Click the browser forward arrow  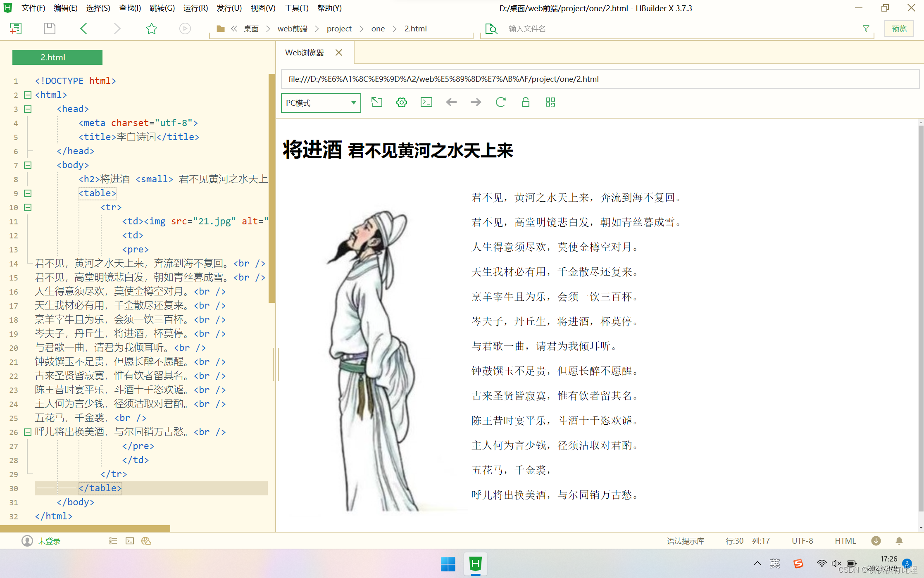tap(476, 102)
